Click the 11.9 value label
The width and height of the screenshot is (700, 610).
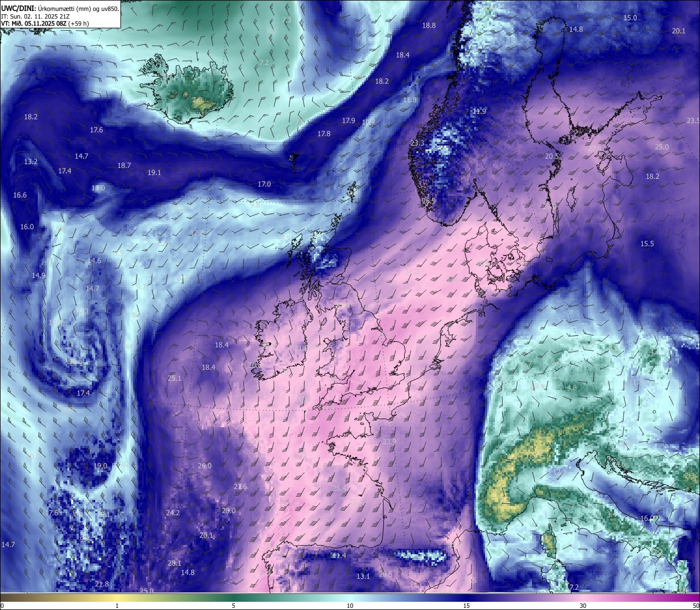click(479, 111)
